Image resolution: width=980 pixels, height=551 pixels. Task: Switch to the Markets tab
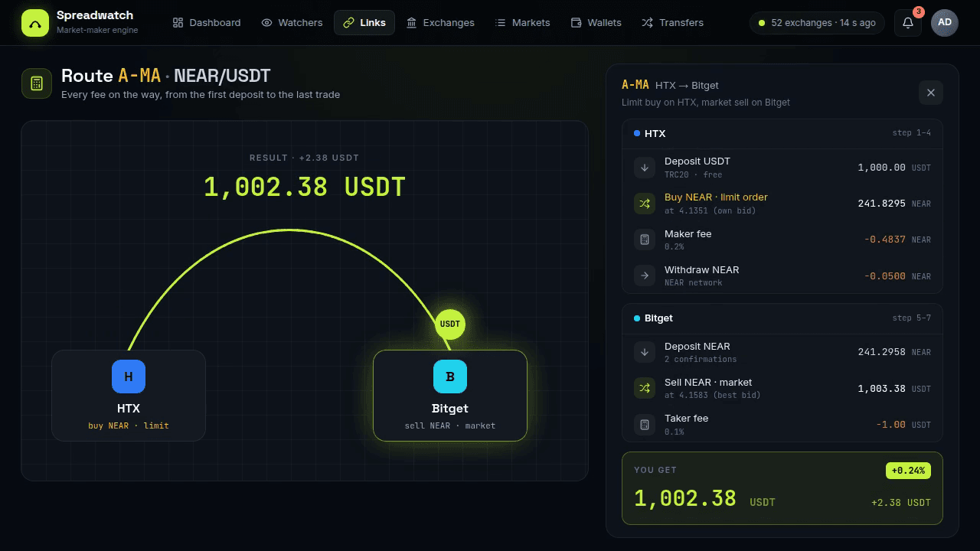523,23
